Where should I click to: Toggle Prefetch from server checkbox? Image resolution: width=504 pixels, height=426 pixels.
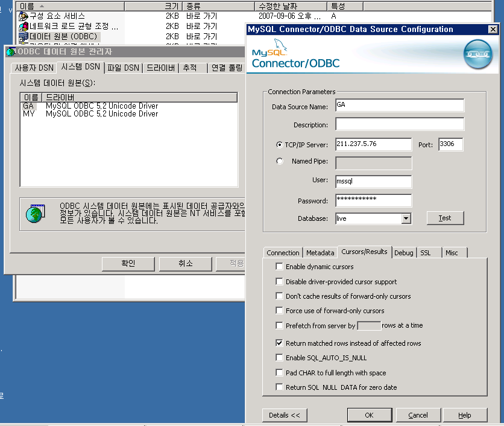click(279, 326)
